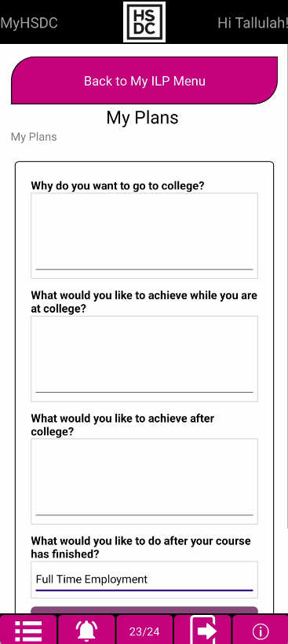The image size is (288, 644).
Task: Select the My Plans breadcrumb text
Action: pyautogui.click(x=34, y=137)
